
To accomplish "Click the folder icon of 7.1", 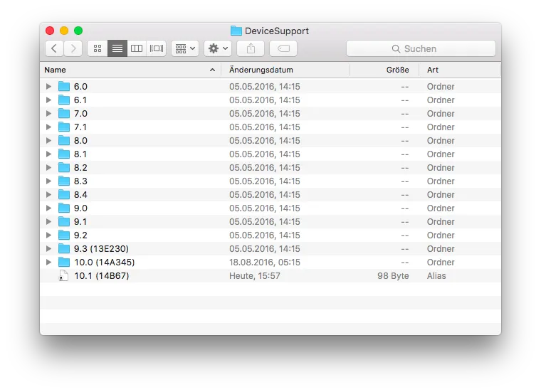I will click(64, 127).
